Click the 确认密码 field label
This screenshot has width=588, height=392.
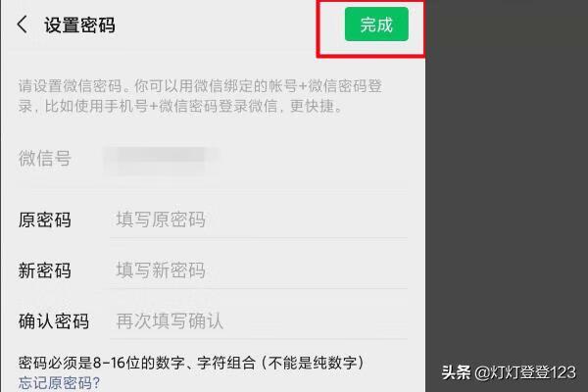[54, 321]
